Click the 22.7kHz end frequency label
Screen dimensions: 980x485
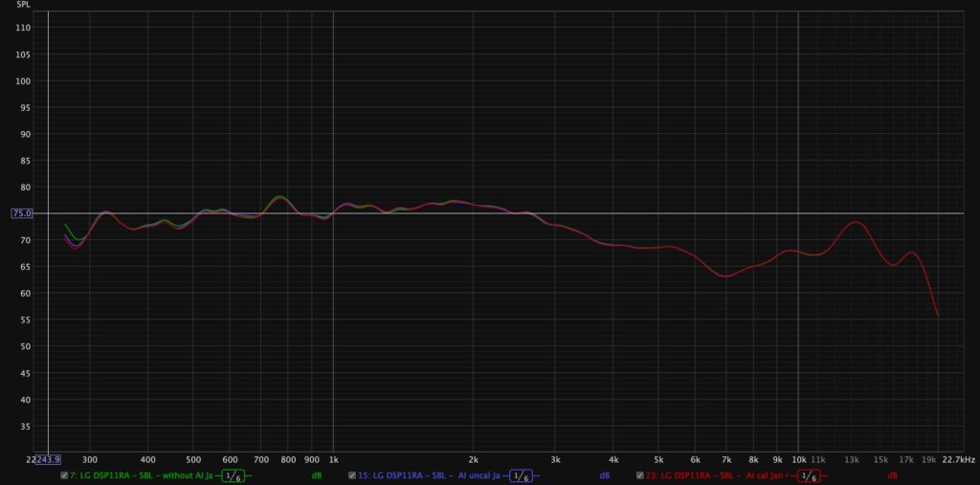[x=957, y=459]
